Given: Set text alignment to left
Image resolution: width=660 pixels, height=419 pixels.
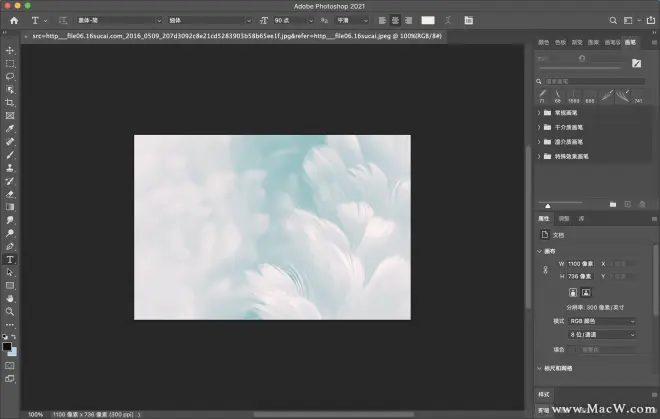Looking at the screenshot, I should click(382, 20).
